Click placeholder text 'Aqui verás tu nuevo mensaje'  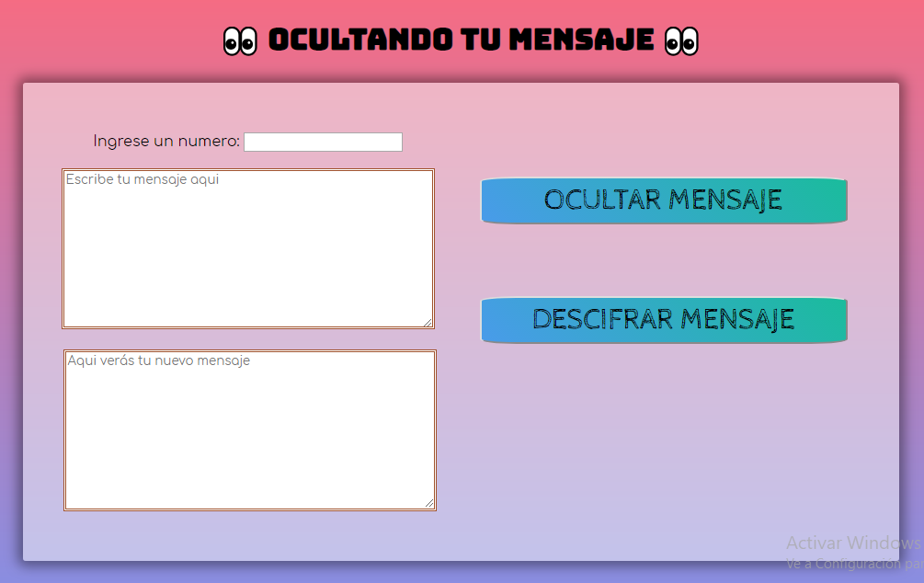(159, 361)
